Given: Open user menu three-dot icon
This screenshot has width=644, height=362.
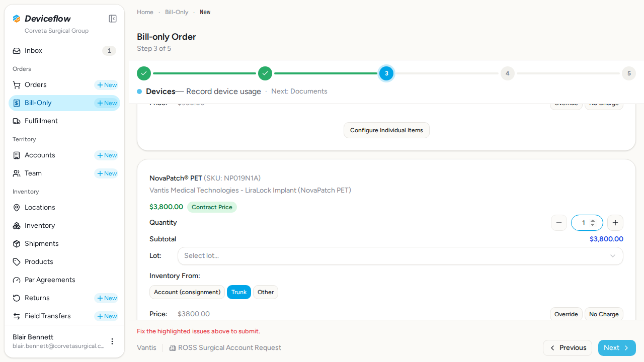Looking at the screenshot, I should coord(112,341).
